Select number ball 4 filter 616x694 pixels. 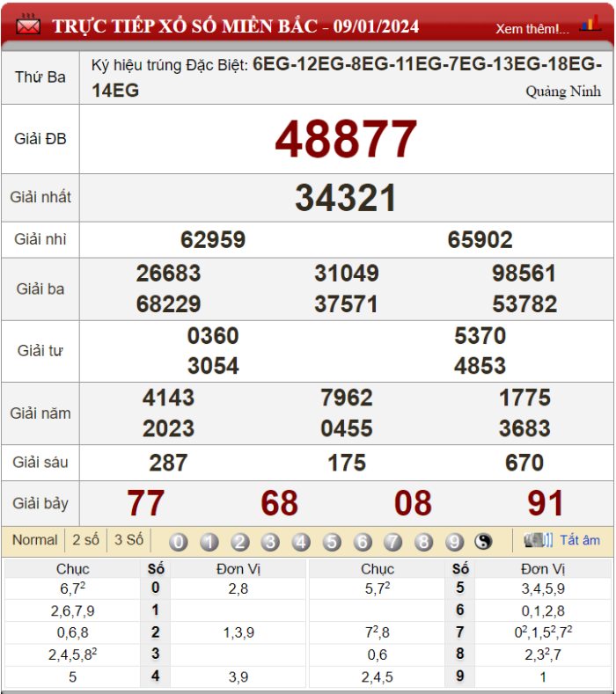pyautogui.click(x=301, y=542)
